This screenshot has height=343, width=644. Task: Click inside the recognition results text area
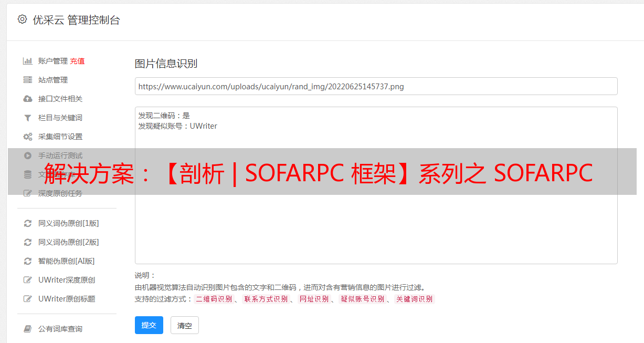376,200
